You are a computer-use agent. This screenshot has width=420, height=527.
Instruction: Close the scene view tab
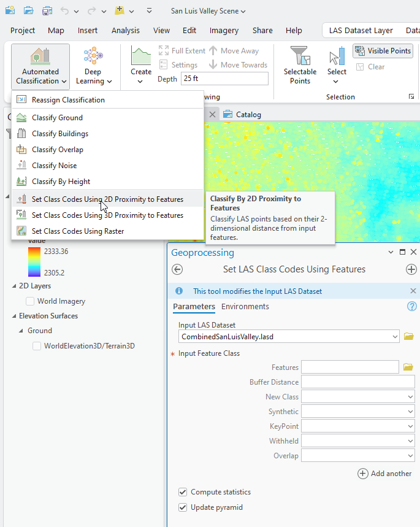212,115
